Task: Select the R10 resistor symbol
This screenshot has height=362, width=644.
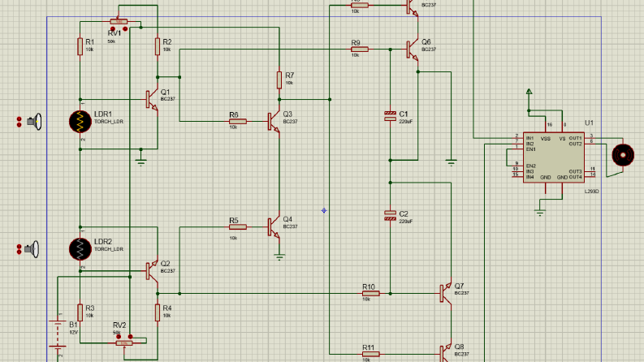Action: coord(371,294)
